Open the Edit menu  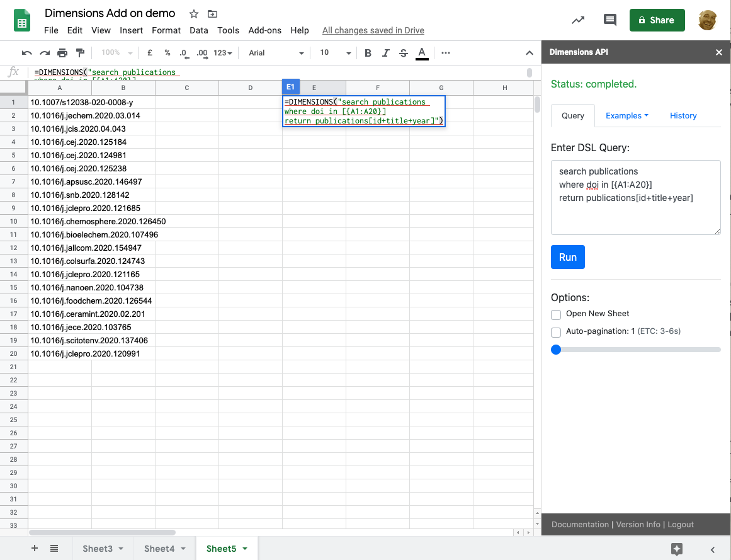pos(74,30)
